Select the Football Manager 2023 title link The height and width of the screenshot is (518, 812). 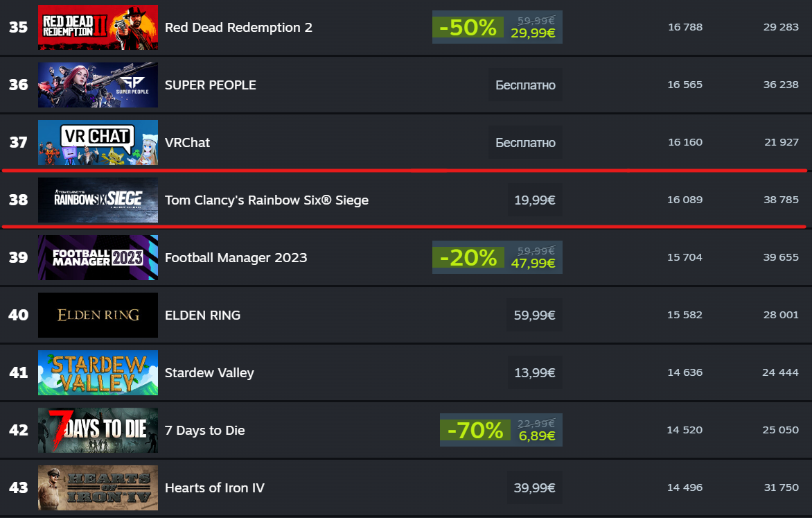point(236,258)
